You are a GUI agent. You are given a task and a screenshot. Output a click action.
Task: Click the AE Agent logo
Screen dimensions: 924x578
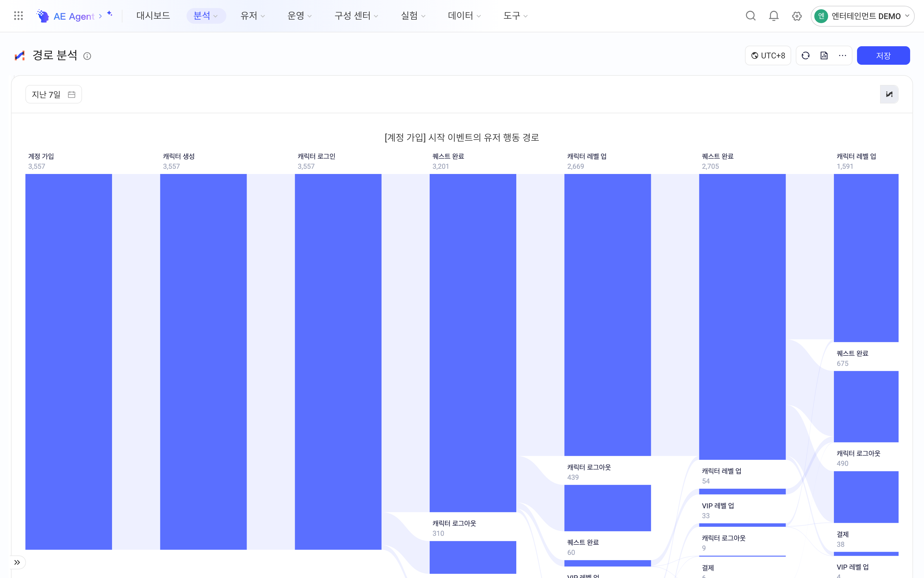(43, 16)
